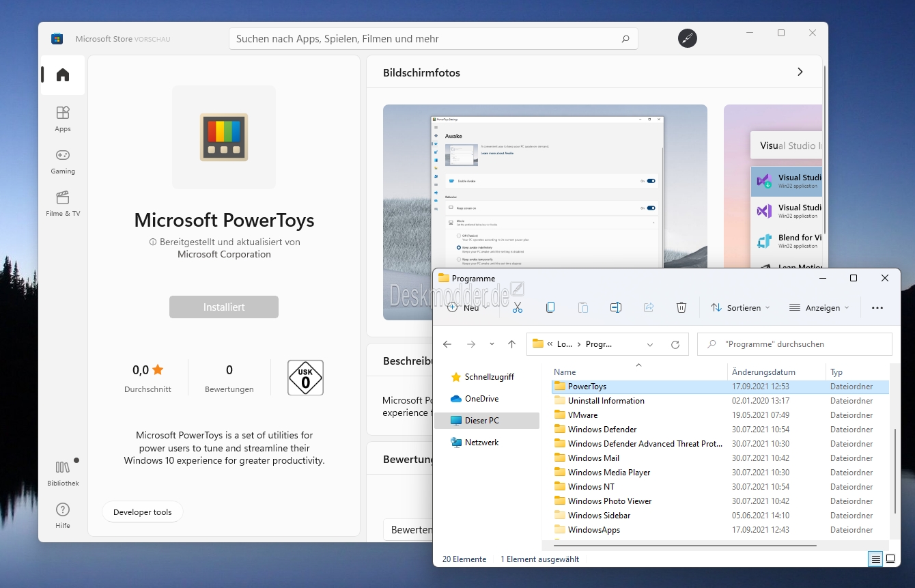Click Explorer Share toolbar icon

[x=649, y=308]
